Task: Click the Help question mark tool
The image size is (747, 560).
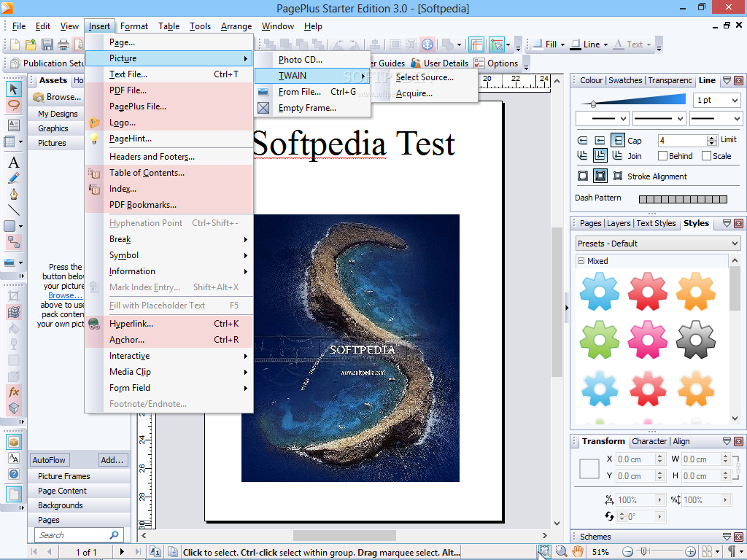Action: tap(14, 474)
